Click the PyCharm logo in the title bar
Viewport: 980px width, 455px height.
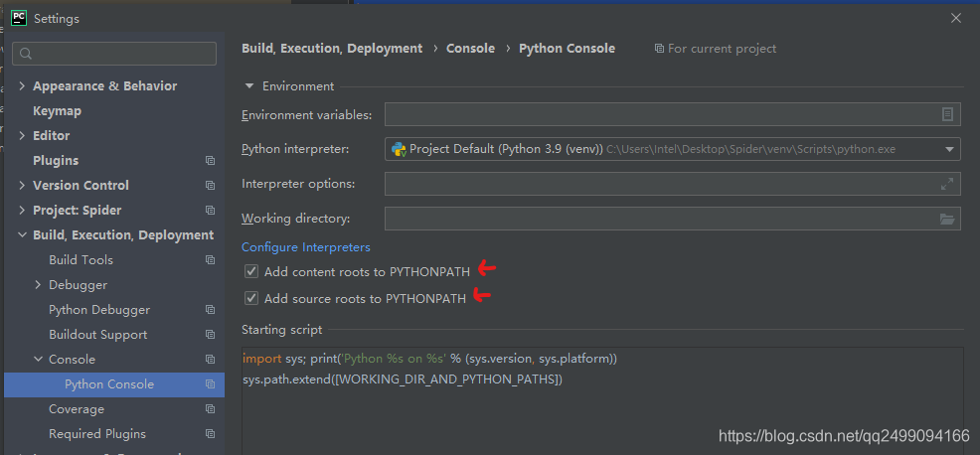click(19, 18)
